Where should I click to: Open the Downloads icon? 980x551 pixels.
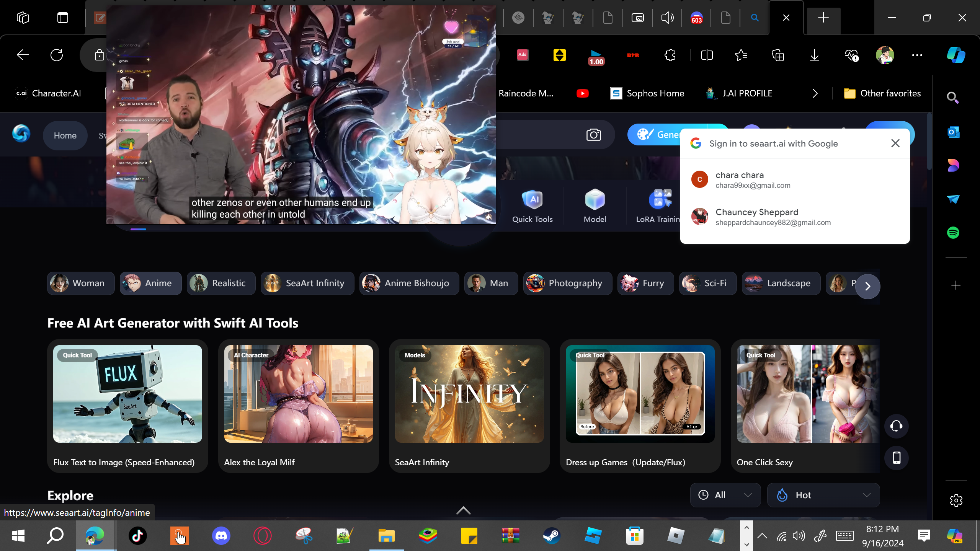tap(814, 55)
